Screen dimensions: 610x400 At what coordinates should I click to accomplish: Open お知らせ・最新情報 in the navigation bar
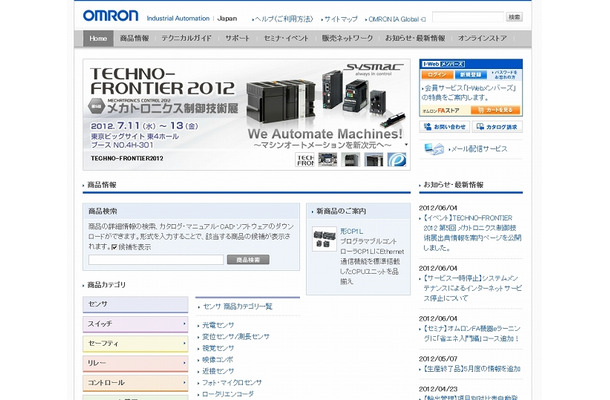click(415, 39)
